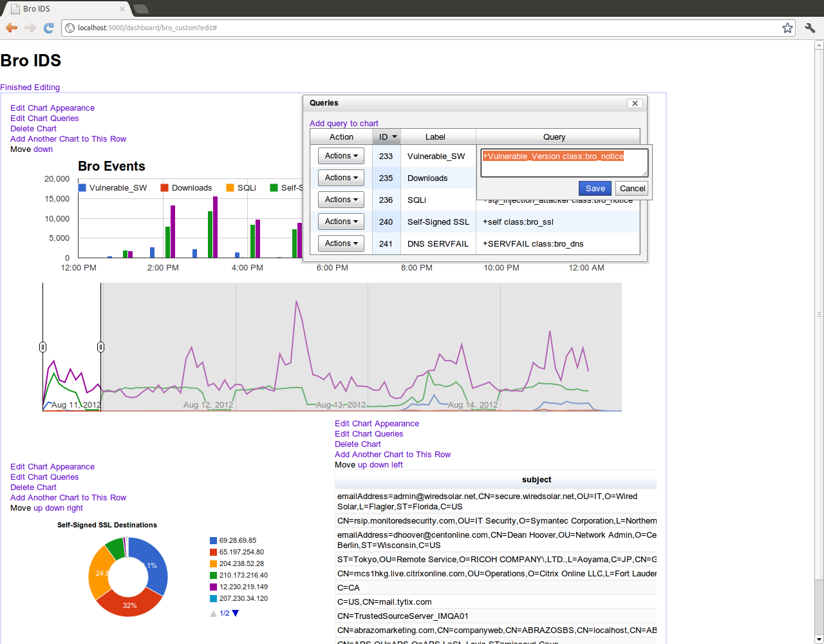This screenshot has height=644, width=824.
Task: Click the blue Vulnerable_SW legend swatch
Action: tap(82, 187)
